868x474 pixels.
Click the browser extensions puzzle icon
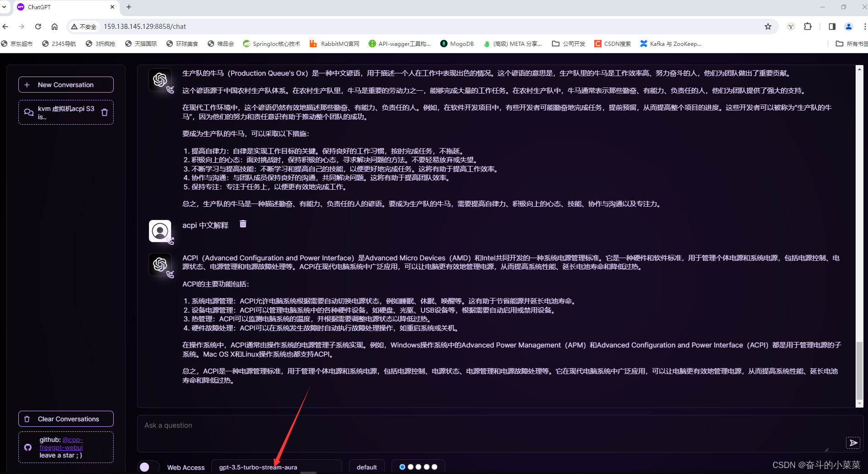(x=808, y=27)
